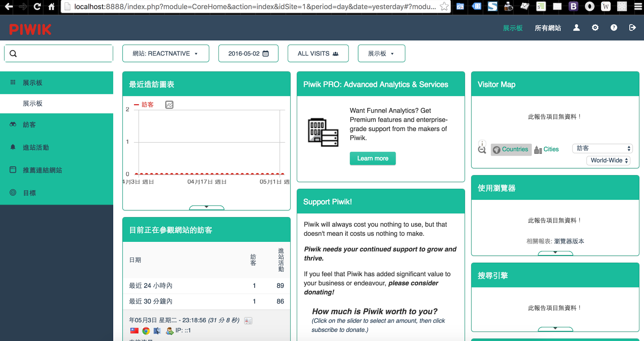Screen dimensions: 644x341
Task: Click the 展示板 link in the top header
Action: 513,28
